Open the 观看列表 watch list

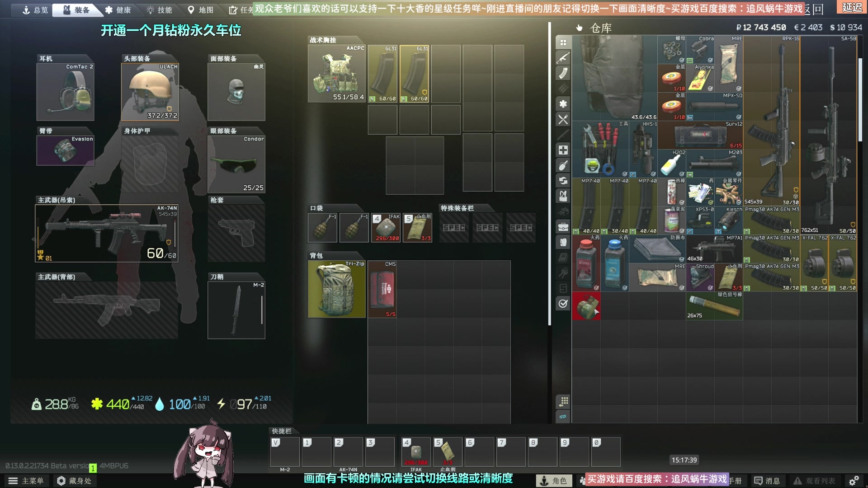point(814,480)
